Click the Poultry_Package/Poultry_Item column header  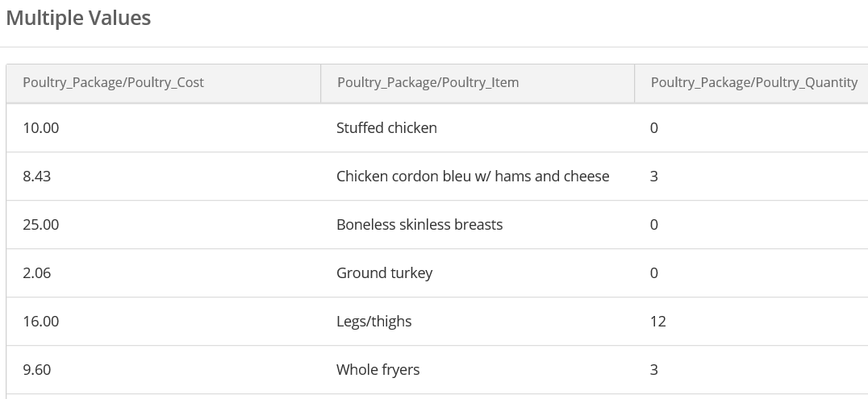[428, 82]
